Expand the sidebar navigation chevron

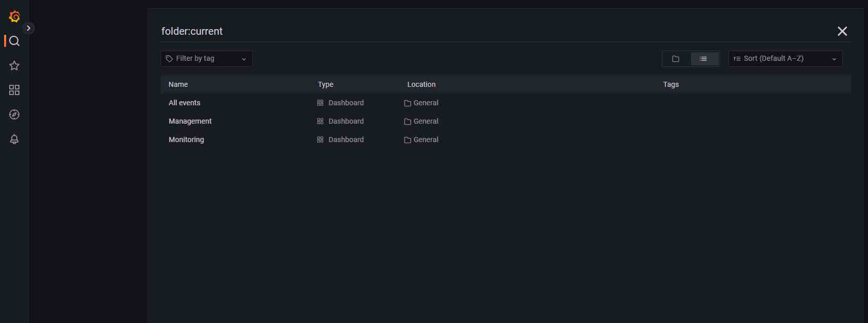click(29, 28)
